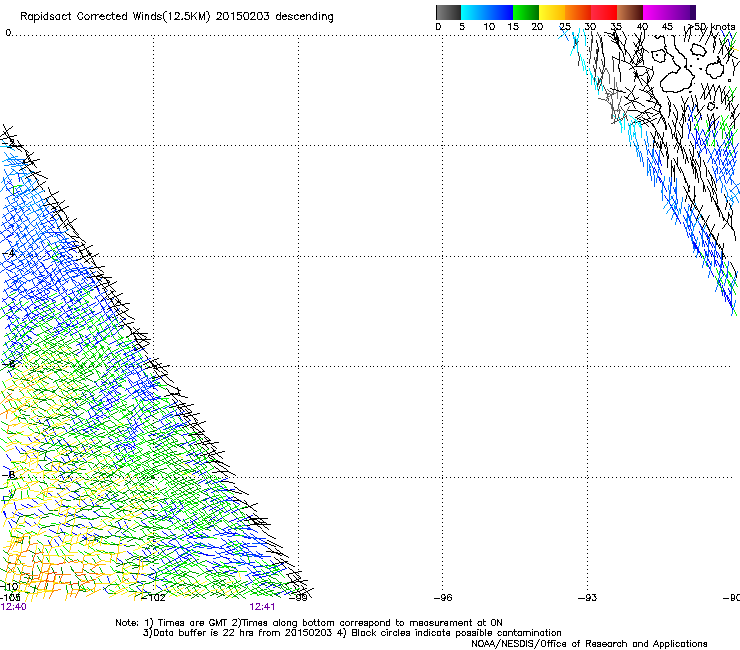This screenshot has width=740, height=650.
Task: Click the purple '12:40' swath time label
Action: 14,607
